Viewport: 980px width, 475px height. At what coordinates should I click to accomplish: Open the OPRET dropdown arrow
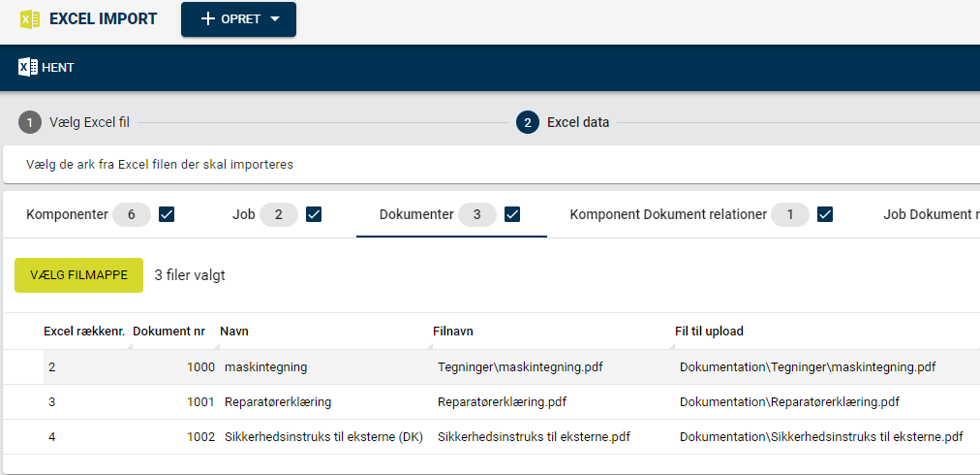[x=275, y=18]
